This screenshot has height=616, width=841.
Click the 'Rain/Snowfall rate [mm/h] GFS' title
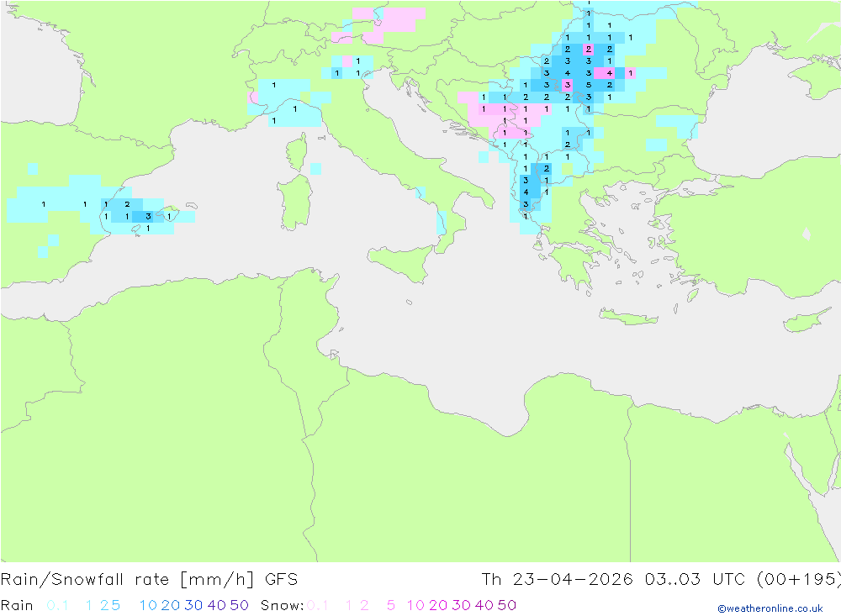[149, 580]
